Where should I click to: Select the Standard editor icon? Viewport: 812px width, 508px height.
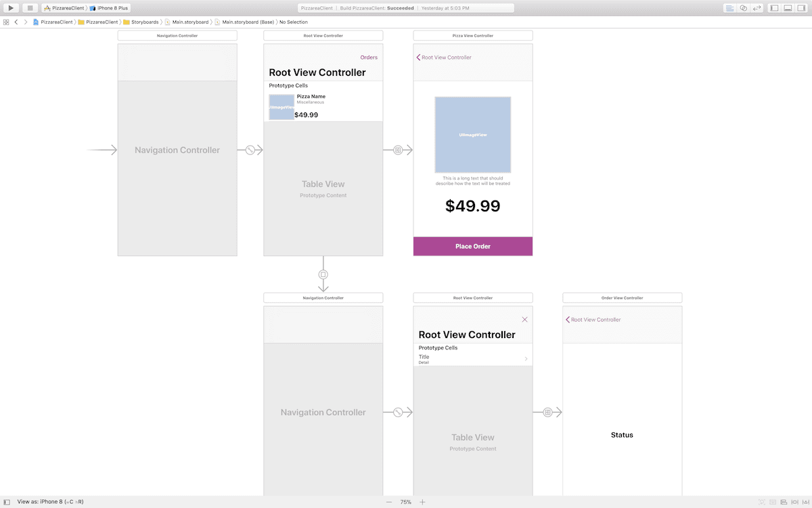tap(729, 8)
